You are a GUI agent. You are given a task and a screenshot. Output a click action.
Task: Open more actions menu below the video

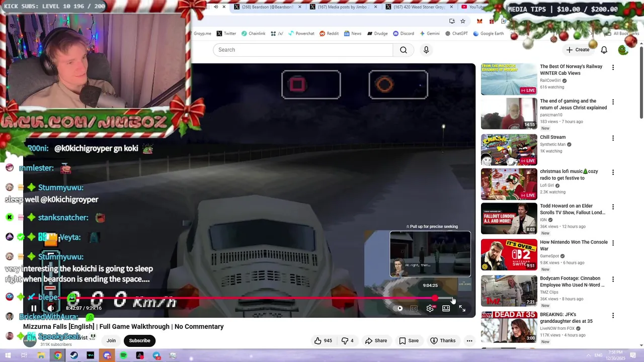[x=469, y=340]
